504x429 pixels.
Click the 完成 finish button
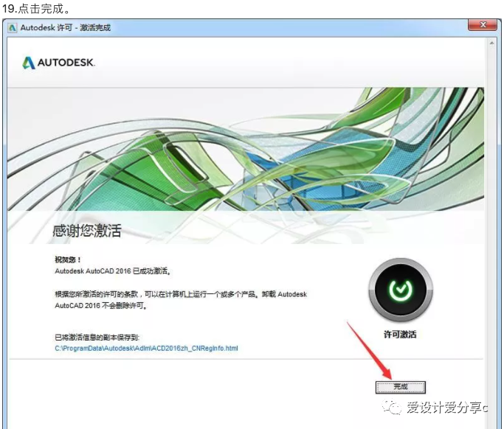[x=400, y=387]
